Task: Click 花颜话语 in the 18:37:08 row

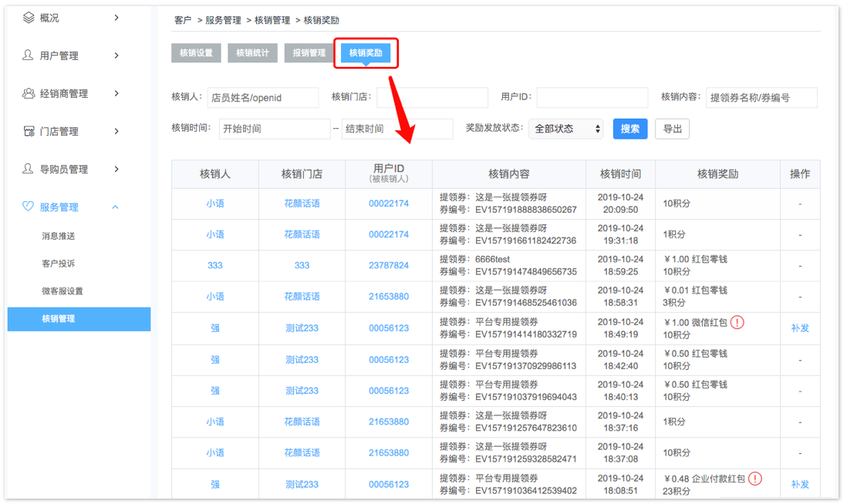Action: tap(302, 452)
